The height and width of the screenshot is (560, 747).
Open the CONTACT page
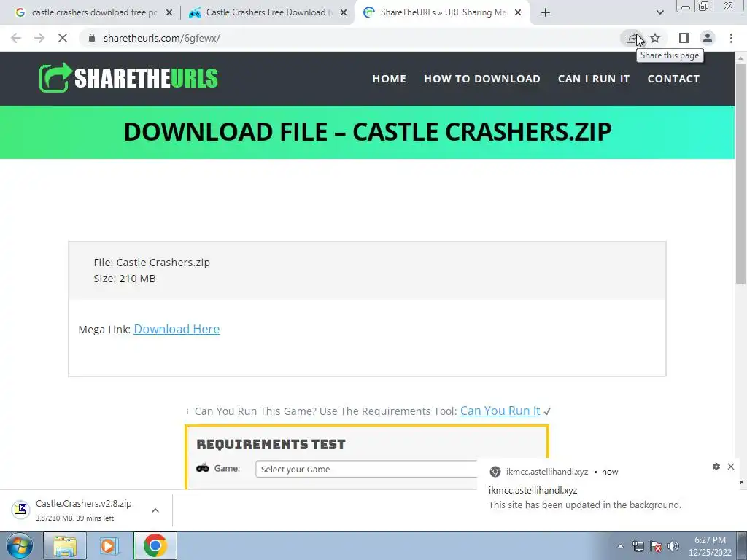pos(673,79)
